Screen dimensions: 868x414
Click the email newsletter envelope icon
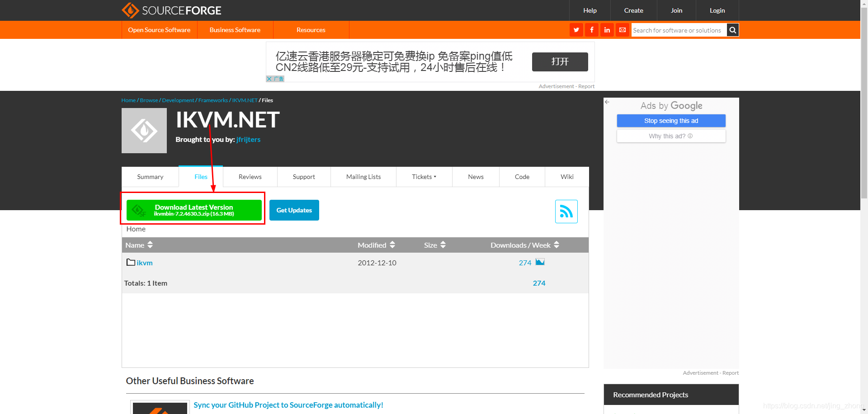(x=623, y=30)
